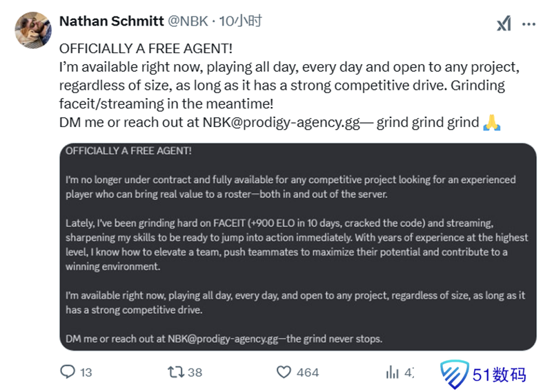The height and width of the screenshot is (392, 552).
Task: Open the three-dot more options menu
Action: [x=529, y=23]
